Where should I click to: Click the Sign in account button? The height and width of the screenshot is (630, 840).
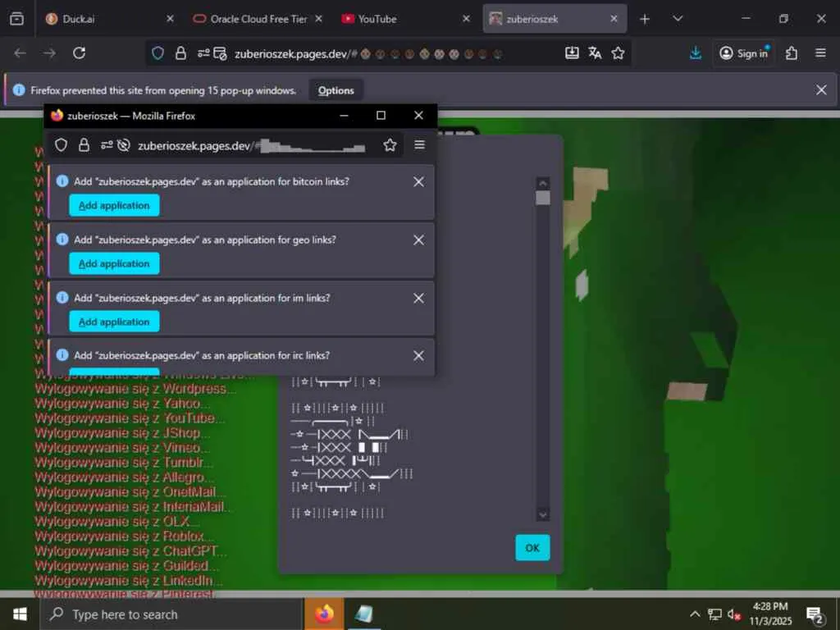tap(743, 53)
